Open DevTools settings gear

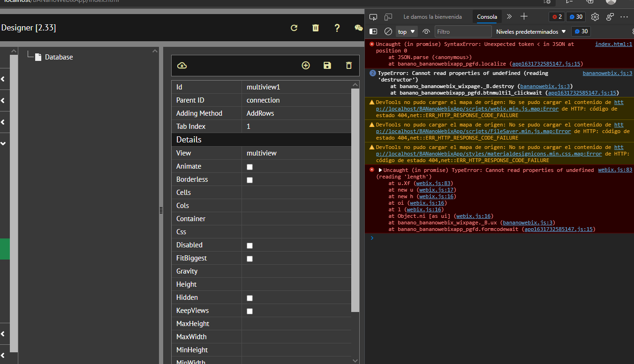coord(595,17)
